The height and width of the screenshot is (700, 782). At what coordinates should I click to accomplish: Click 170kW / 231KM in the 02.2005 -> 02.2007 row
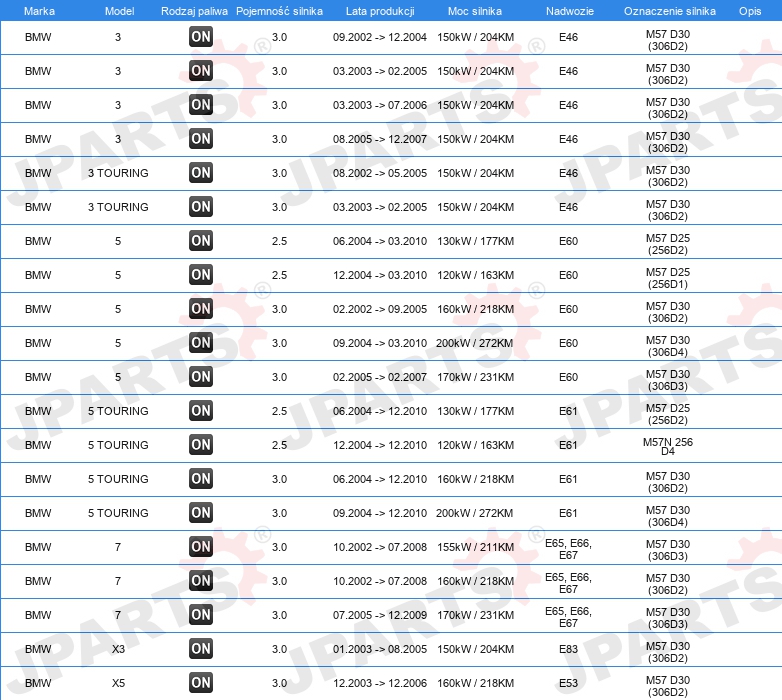click(475, 377)
